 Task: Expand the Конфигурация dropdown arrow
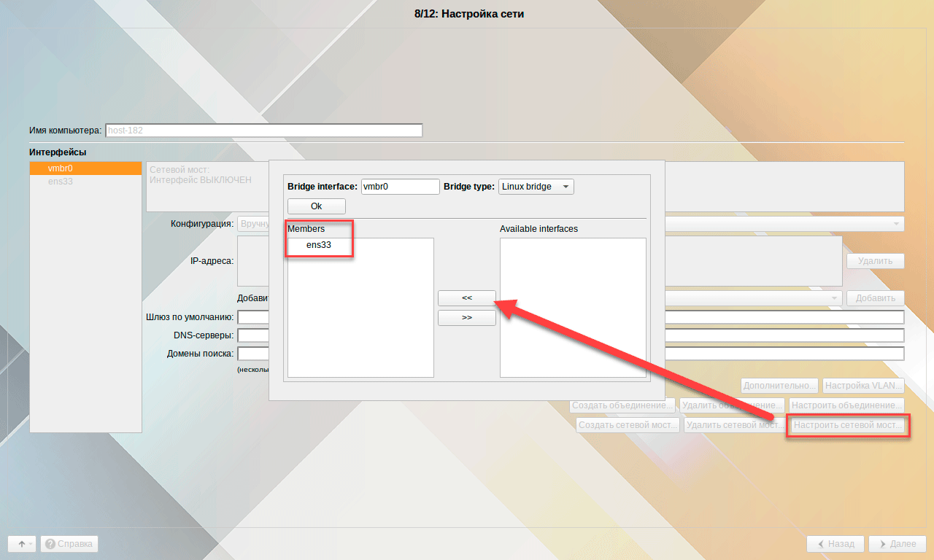coord(896,224)
